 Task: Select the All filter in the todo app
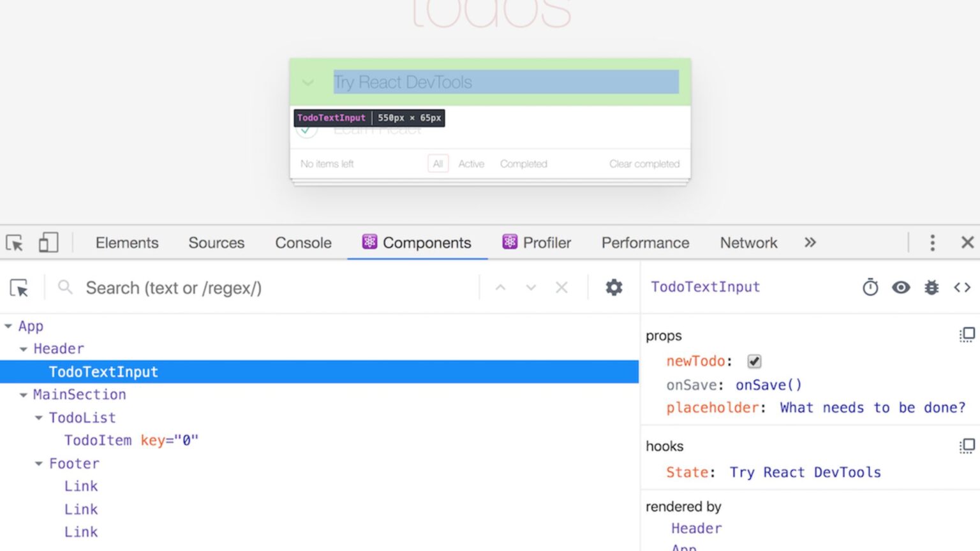[x=438, y=163]
